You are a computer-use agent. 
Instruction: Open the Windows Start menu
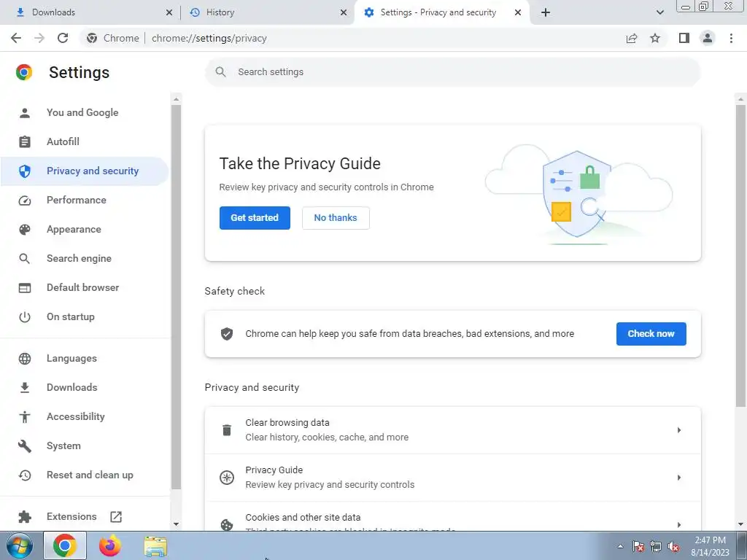click(x=19, y=545)
